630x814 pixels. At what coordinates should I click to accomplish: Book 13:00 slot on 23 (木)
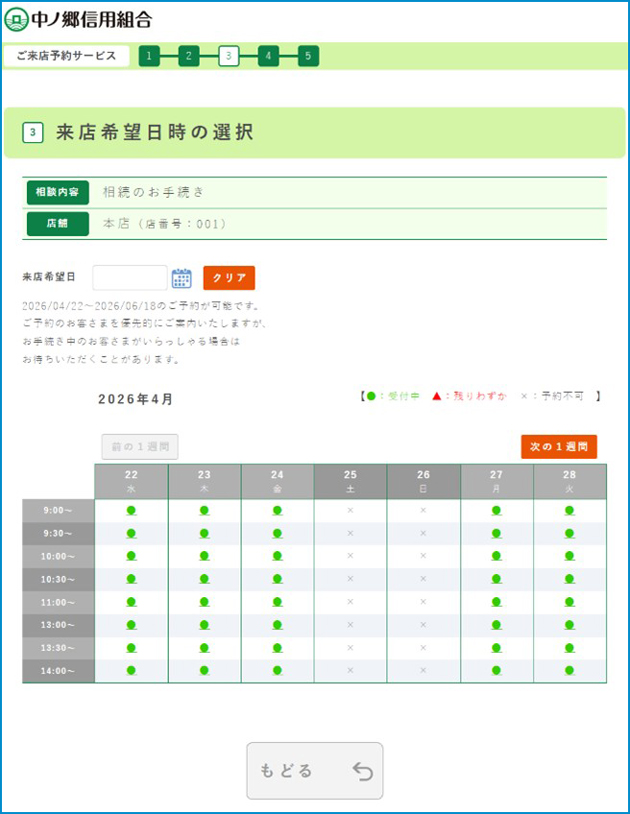[x=204, y=625]
